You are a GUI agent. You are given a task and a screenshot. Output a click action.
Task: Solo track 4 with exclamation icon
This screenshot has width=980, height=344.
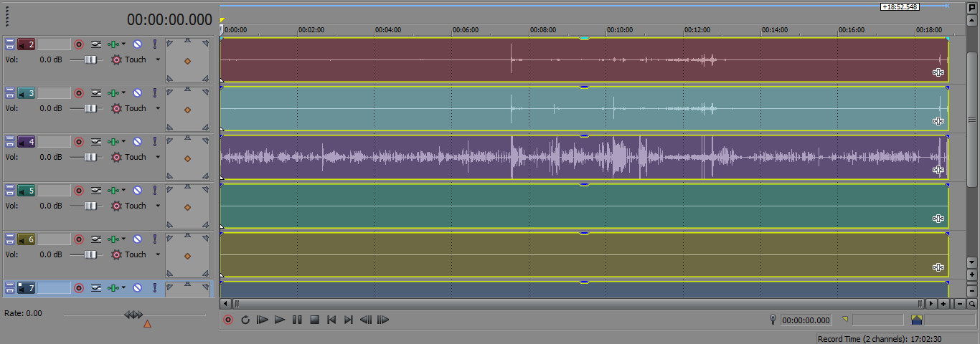[x=154, y=142]
